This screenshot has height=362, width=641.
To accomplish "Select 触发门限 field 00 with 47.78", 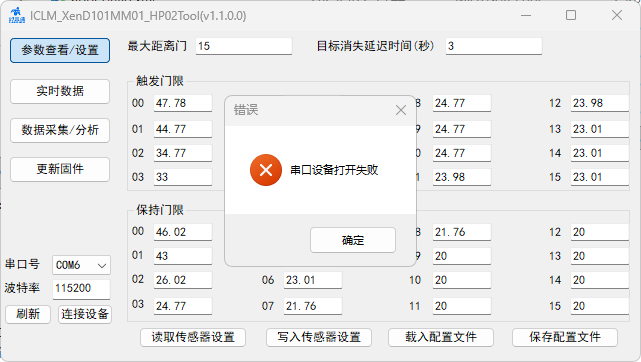I will tap(183, 103).
